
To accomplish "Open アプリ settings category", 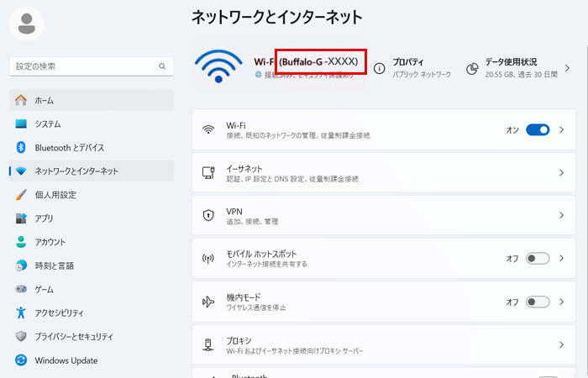I will [91, 218].
